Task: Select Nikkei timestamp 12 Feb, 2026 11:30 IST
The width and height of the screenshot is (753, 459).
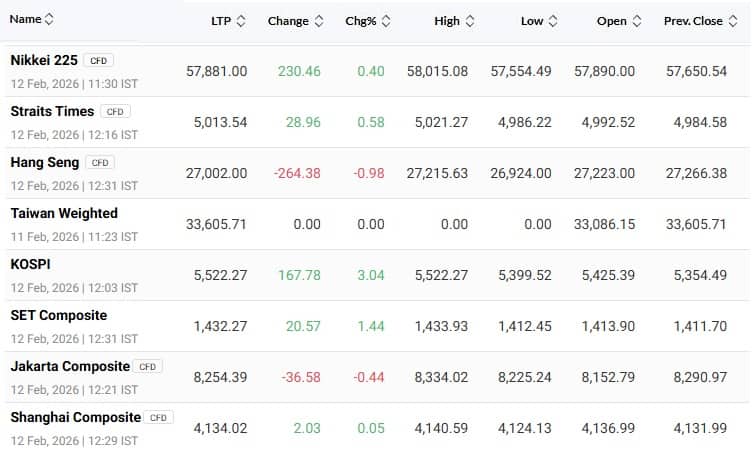Action: point(74,84)
